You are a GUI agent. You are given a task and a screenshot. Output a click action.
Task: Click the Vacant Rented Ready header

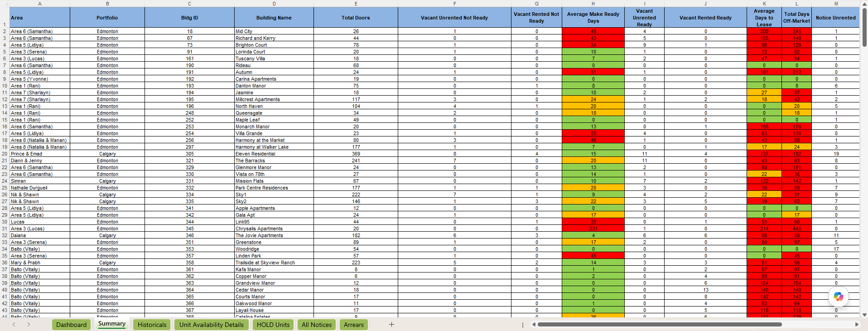click(x=705, y=18)
